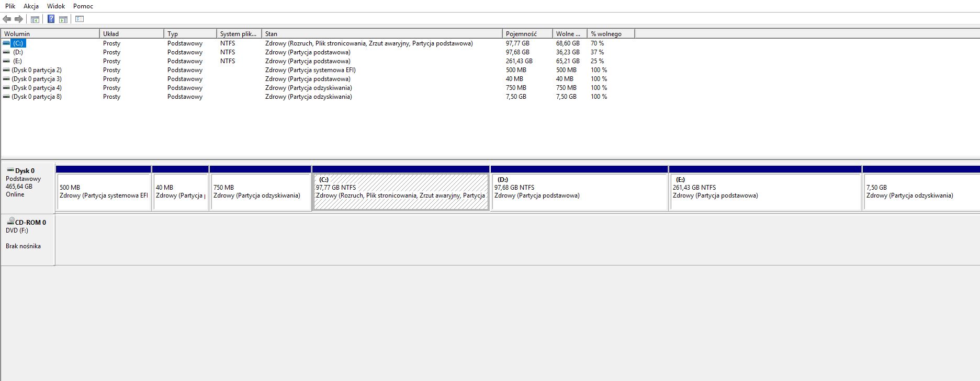980x381 pixels.
Task: Click the icon beside Dysk 0 partycja 8
Action: (6, 97)
